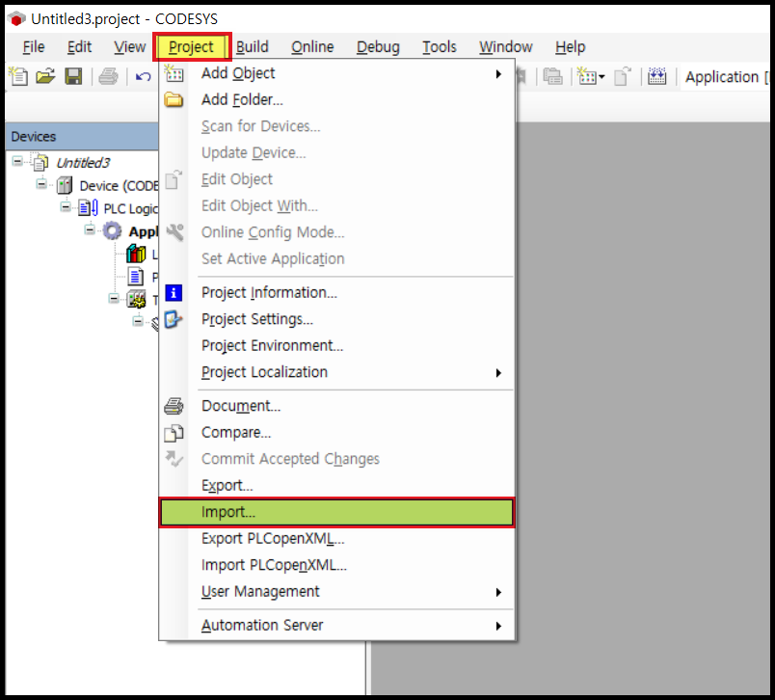Open the Debug menu
This screenshot has height=700, width=775.
click(x=378, y=47)
